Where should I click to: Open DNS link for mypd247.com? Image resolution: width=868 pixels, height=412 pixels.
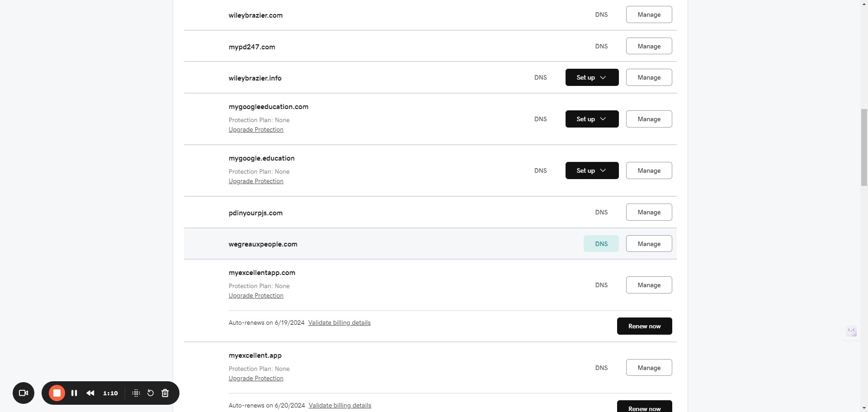601,46
